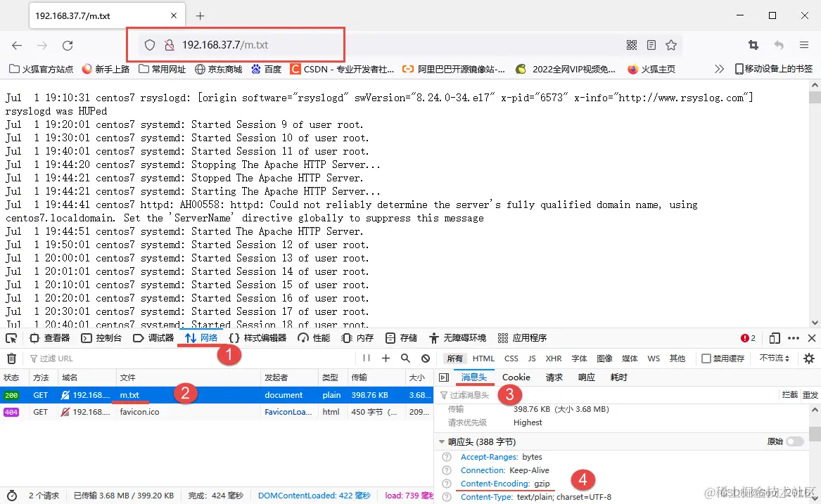This screenshot has width=821, height=504.
Task: Close the developer tools panel
Action: pos(812,338)
